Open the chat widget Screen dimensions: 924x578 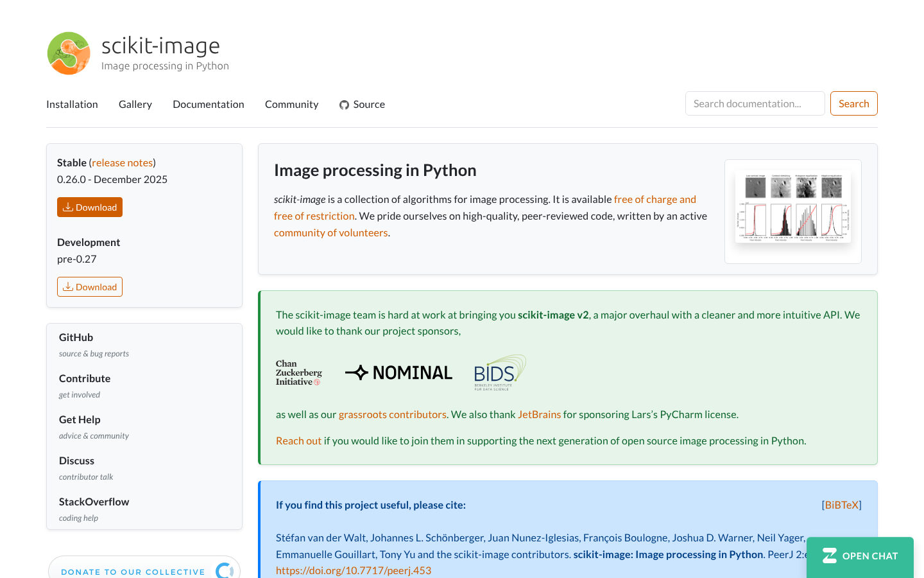coord(860,556)
